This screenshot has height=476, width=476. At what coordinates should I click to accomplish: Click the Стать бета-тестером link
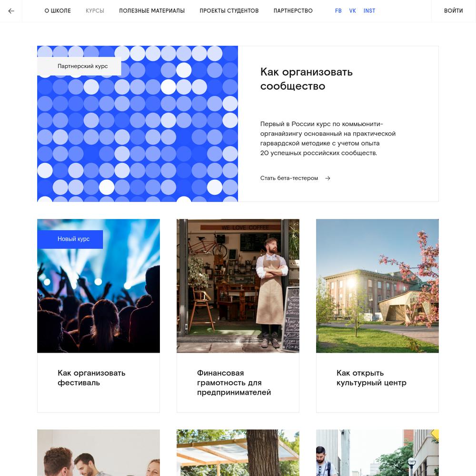click(x=289, y=178)
